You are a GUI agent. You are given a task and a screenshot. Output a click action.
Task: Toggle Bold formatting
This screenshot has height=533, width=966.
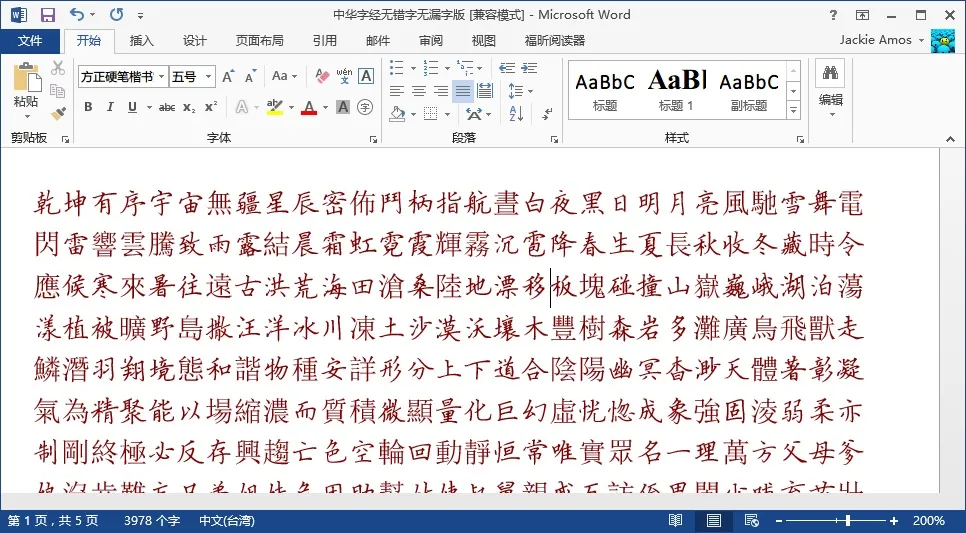88,107
